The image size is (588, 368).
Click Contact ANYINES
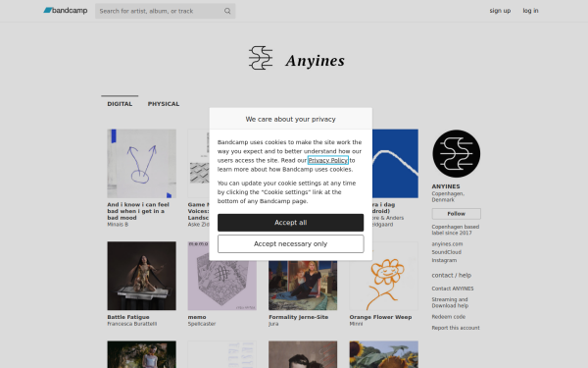pyautogui.click(x=453, y=289)
